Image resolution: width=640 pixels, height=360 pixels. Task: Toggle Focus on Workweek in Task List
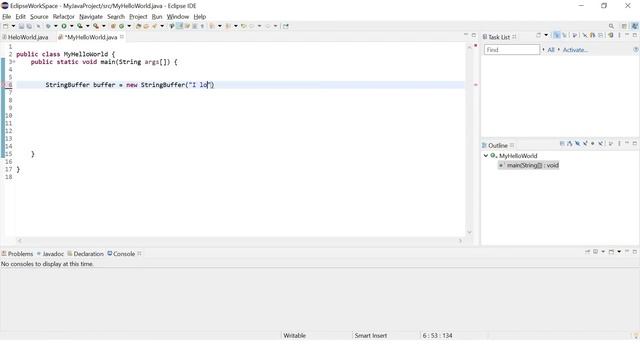tap(575, 36)
